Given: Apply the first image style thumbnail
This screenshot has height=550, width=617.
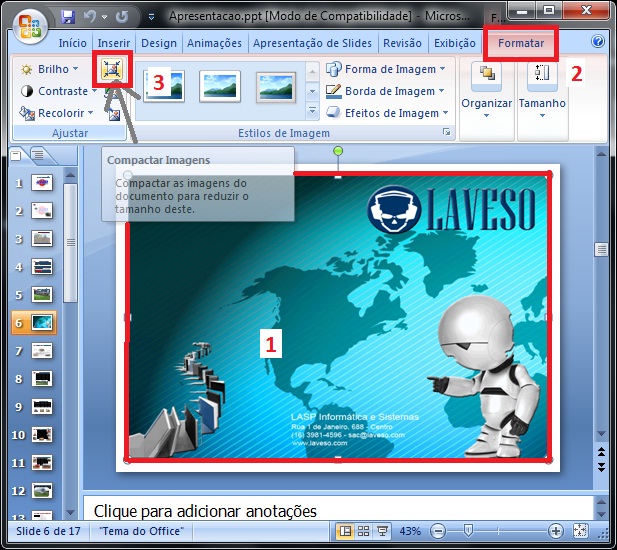Looking at the screenshot, I should point(164,86).
